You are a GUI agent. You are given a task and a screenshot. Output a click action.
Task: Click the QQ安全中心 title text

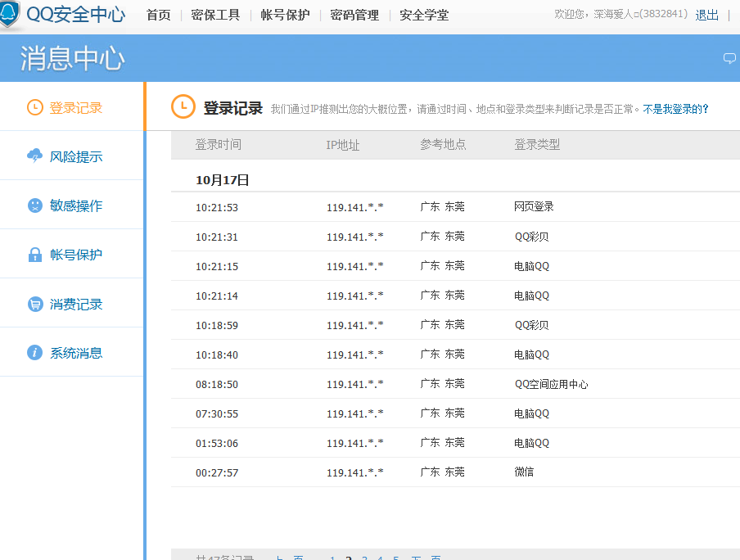(76, 14)
